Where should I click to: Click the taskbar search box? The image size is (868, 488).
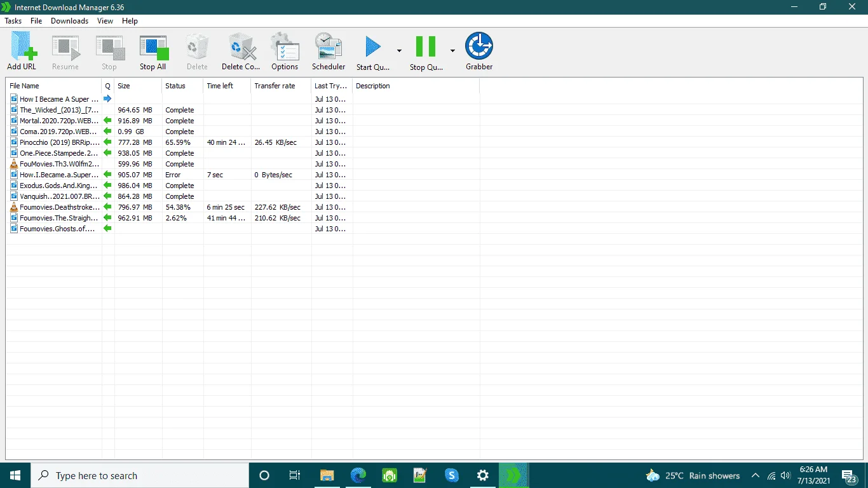140,475
